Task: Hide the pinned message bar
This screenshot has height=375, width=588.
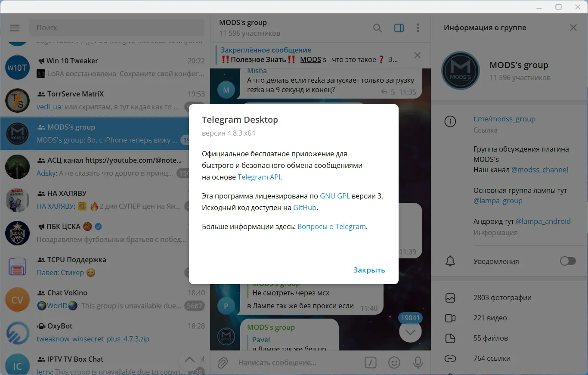Action: (417, 55)
